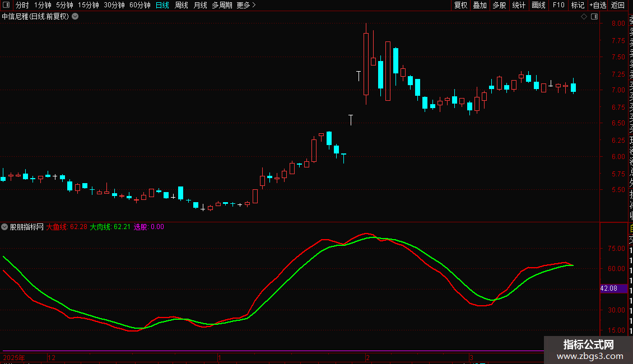The image size is (633, 364).
Task: Click the 42.08 price marker on axis
Action: (x=613, y=288)
